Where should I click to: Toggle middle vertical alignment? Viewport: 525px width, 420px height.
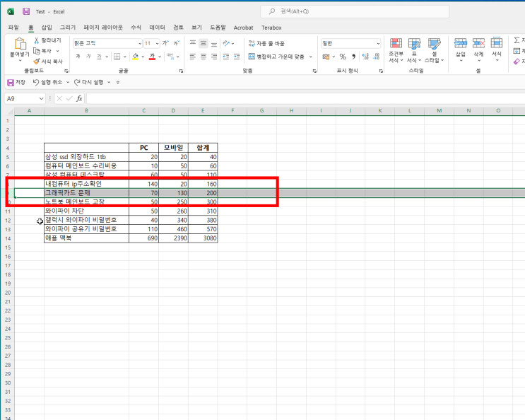point(203,43)
